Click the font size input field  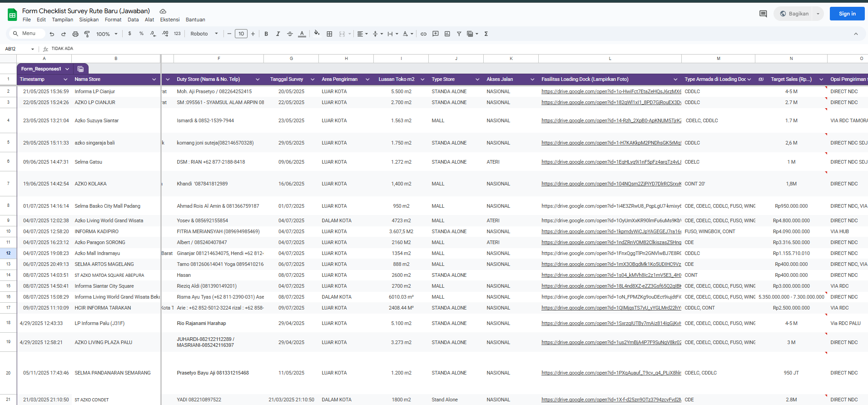click(x=241, y=34)
